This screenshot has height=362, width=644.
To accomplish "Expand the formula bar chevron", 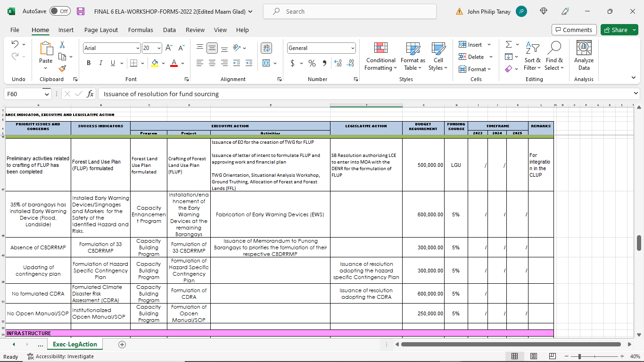I will tap(636, 94).
